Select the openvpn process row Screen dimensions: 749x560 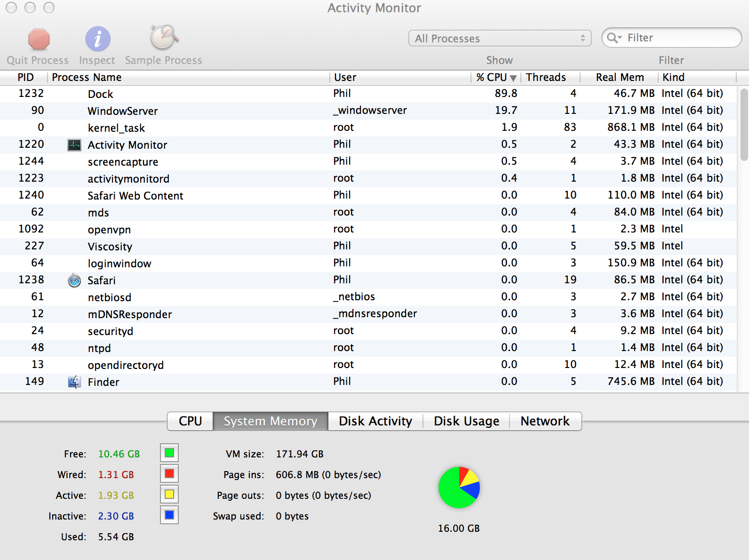(x=368, y=229)
